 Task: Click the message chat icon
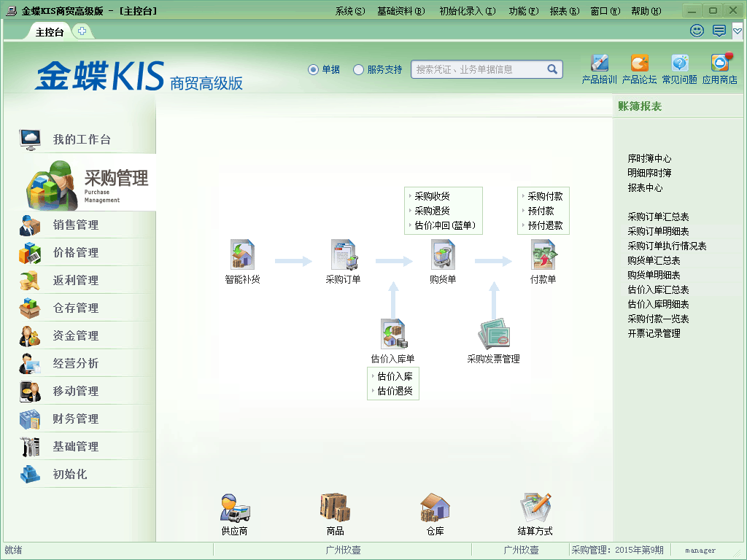click(719, 31)
